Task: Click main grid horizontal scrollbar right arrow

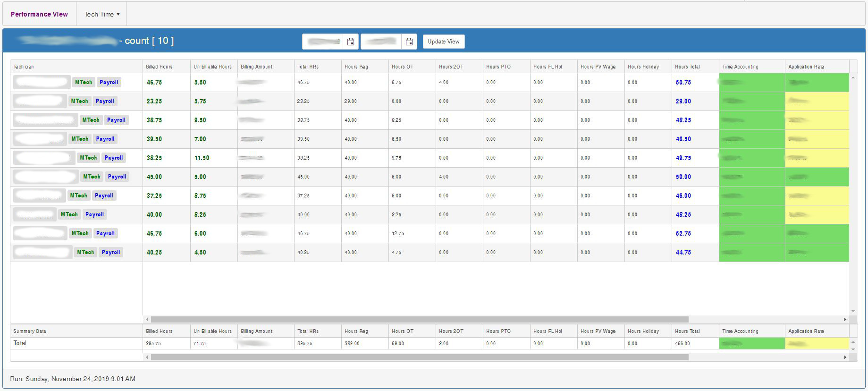Action: click(845, 320)
